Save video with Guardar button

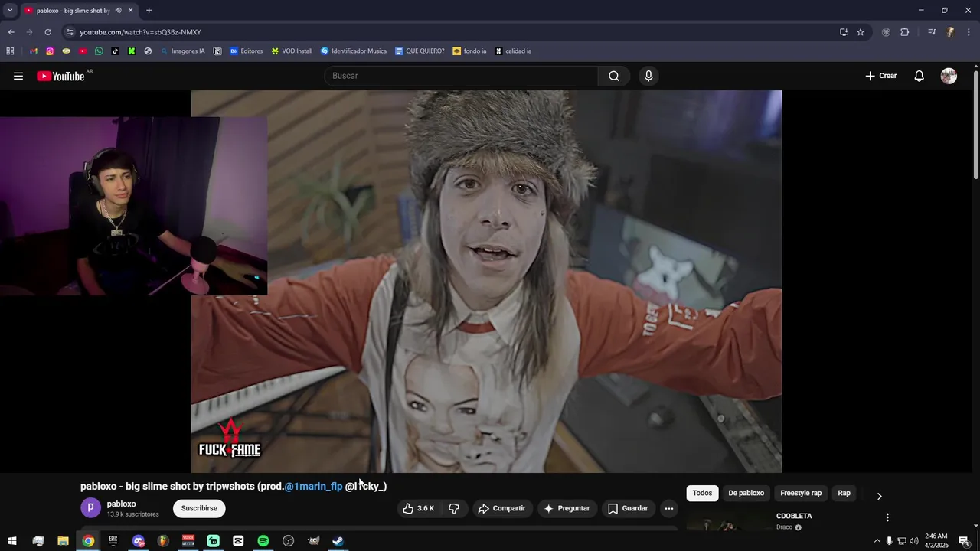point(628,508)
